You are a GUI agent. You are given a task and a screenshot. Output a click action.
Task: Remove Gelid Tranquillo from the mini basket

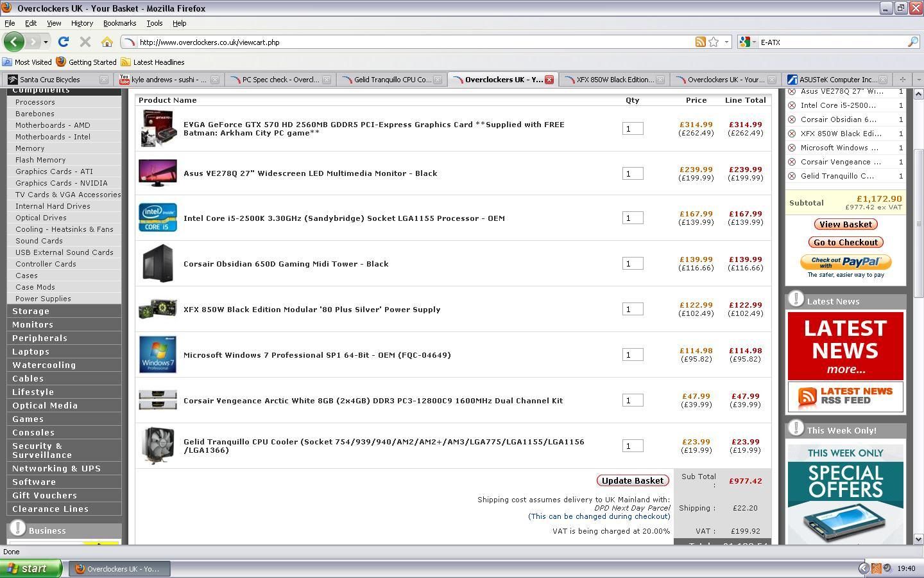[x=792, y=176]
